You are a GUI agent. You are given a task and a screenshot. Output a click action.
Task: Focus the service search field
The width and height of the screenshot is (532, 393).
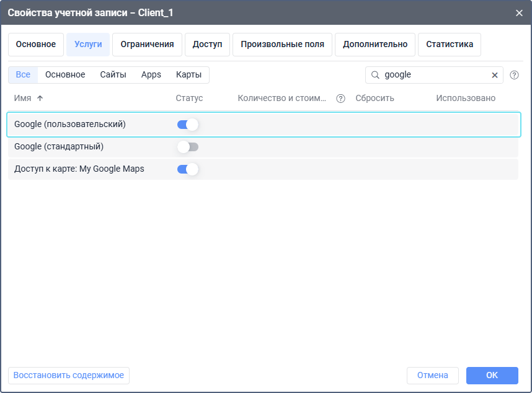[434, 75]
